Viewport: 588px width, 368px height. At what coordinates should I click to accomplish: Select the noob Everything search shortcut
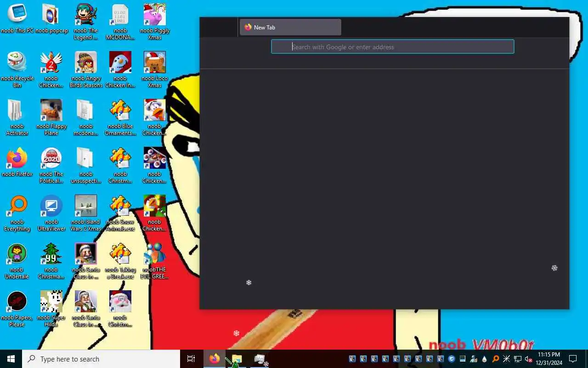pyautogui.click(x=17, y=213)
